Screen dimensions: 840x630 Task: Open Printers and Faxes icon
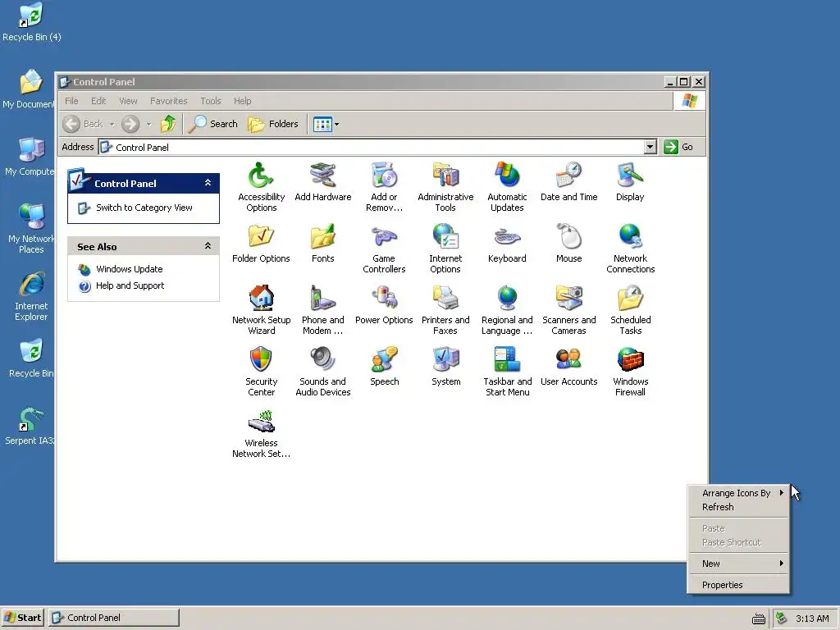coord(445,310)
